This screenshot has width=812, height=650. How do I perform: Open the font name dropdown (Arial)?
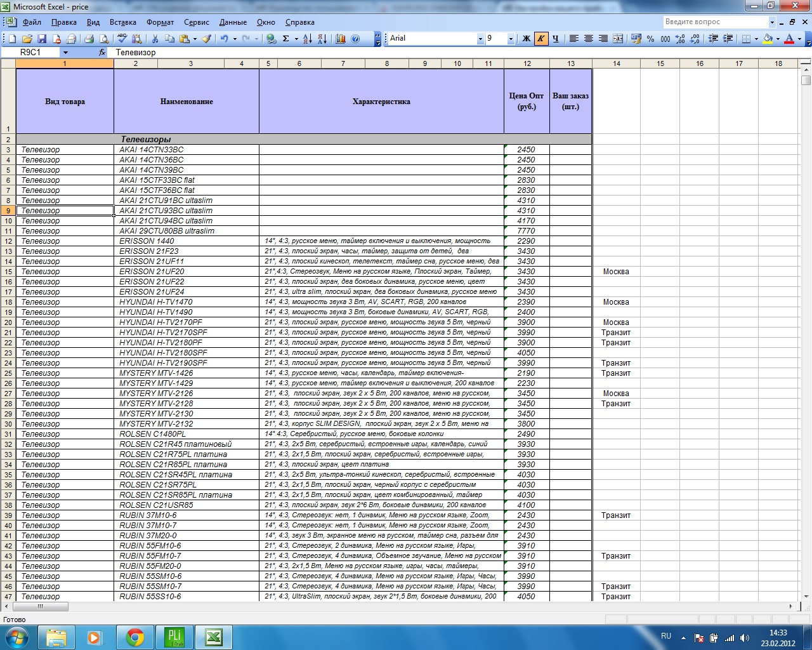click(x=480, y=39)
